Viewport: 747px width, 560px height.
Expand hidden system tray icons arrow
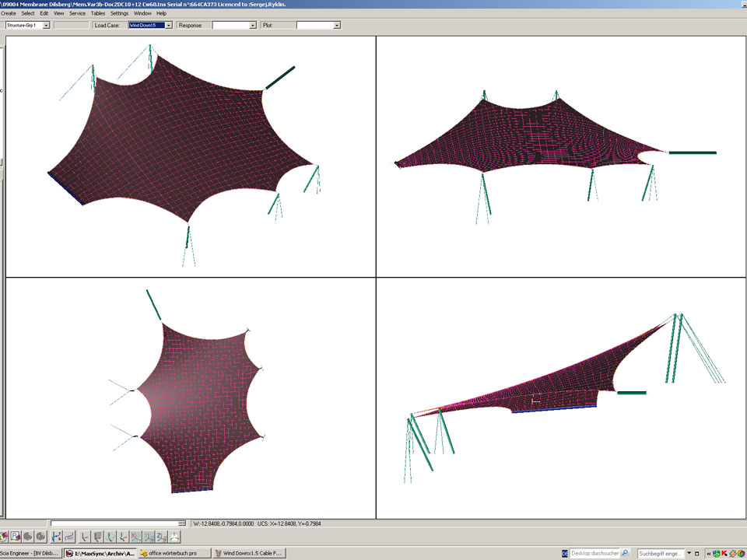pos(709,554)
